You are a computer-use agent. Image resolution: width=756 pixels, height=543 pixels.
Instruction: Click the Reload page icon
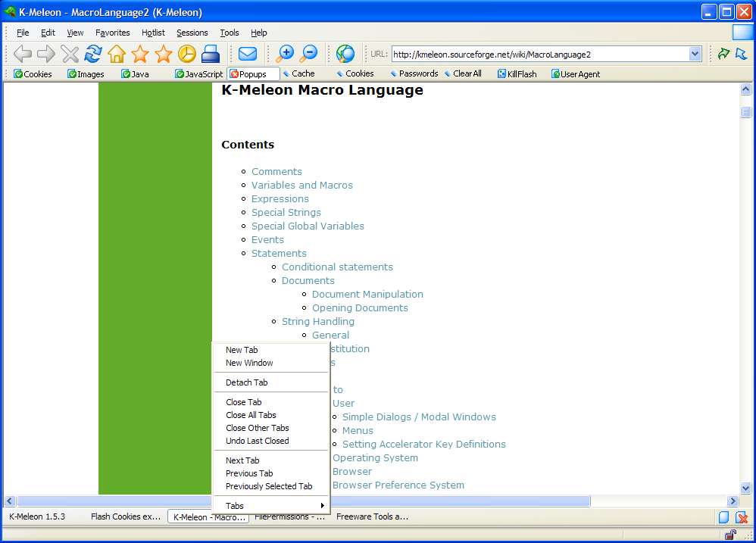[x=93, y=54]
